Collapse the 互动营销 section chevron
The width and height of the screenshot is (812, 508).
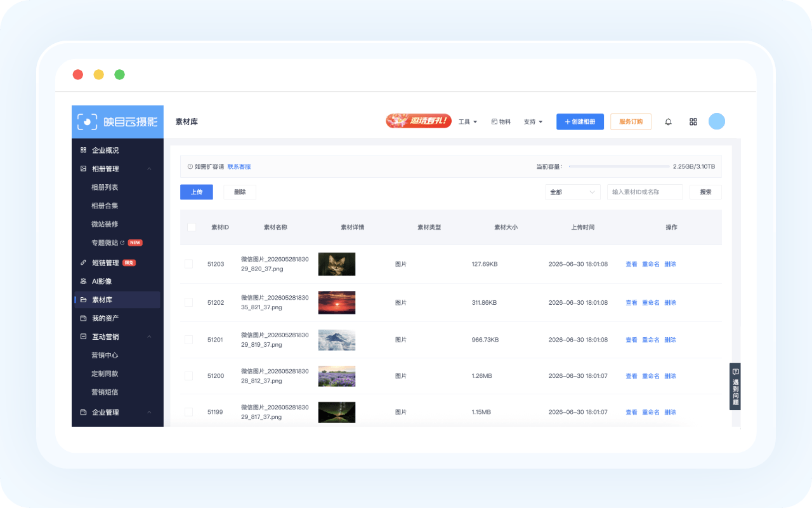149,337
